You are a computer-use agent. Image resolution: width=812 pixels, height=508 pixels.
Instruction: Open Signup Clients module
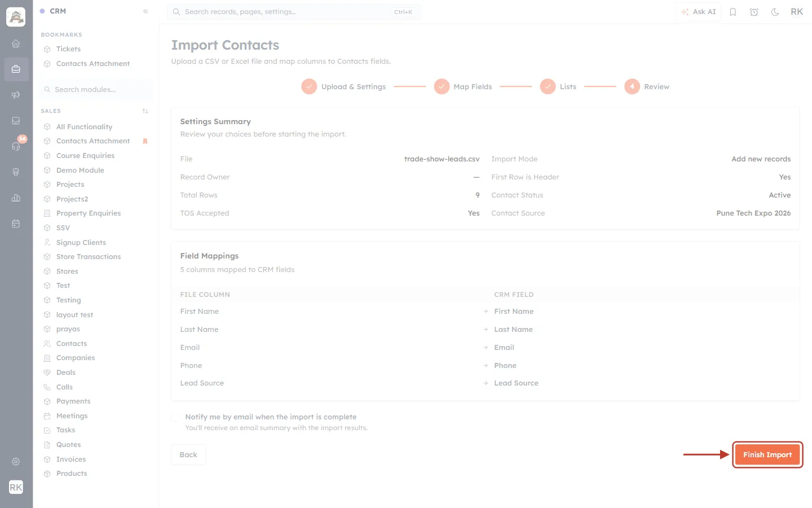point(81,243)
